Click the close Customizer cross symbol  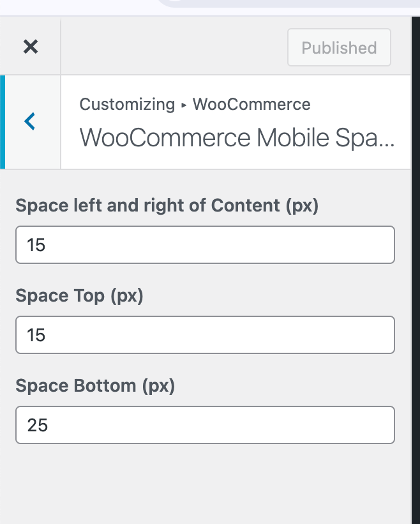click(31, 46)
